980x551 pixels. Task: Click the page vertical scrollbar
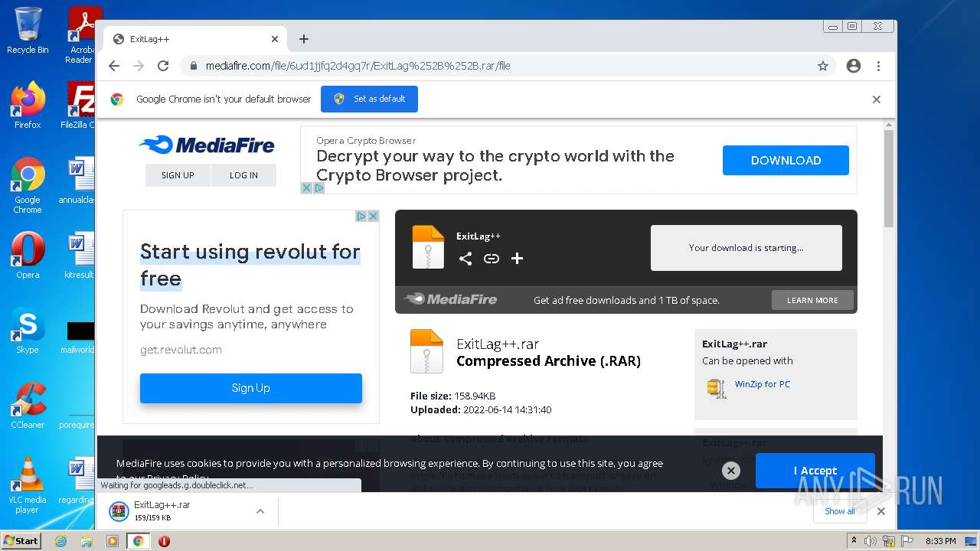click(x=889, y=179)
